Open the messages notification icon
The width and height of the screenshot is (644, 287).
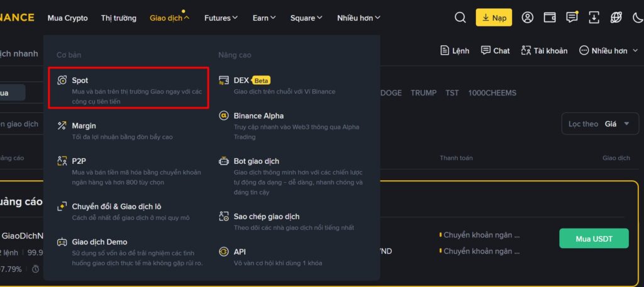click(x=572, y=18)
